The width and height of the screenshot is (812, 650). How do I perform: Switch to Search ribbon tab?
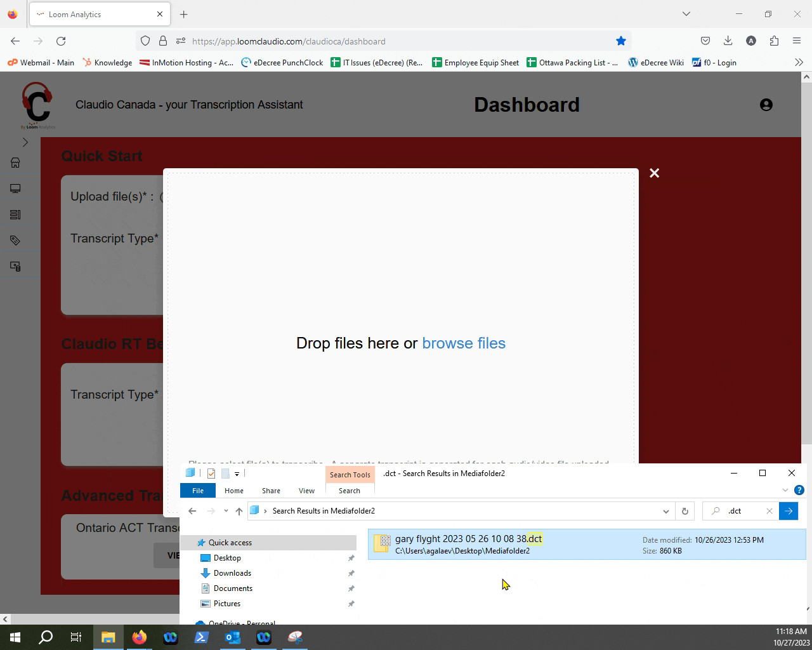(x=350, y=491)
